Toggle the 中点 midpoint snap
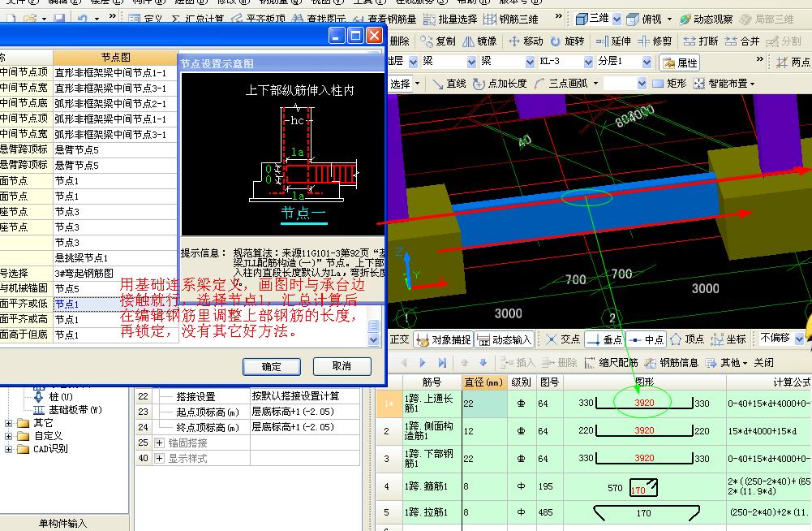 [646, 339]
